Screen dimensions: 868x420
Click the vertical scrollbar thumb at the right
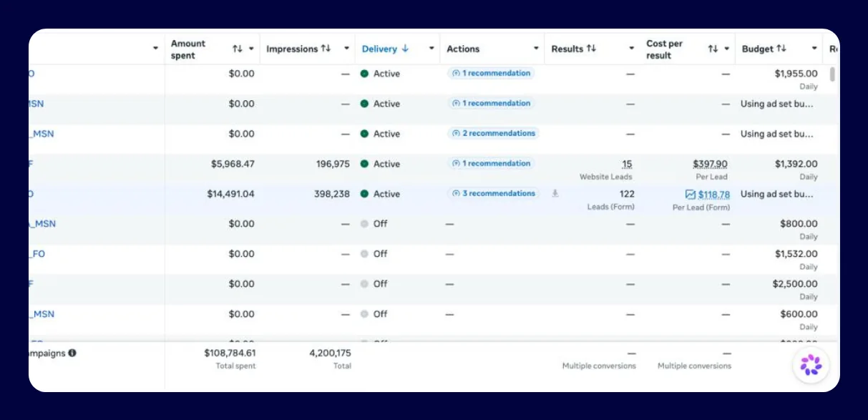[832, 74]
